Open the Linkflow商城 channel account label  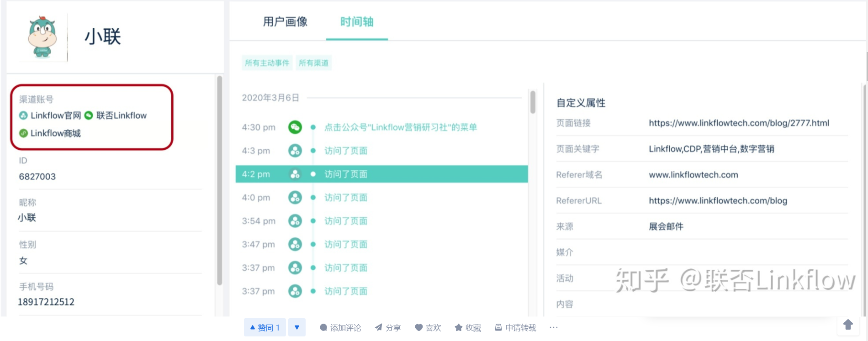(x=56, y=133)
